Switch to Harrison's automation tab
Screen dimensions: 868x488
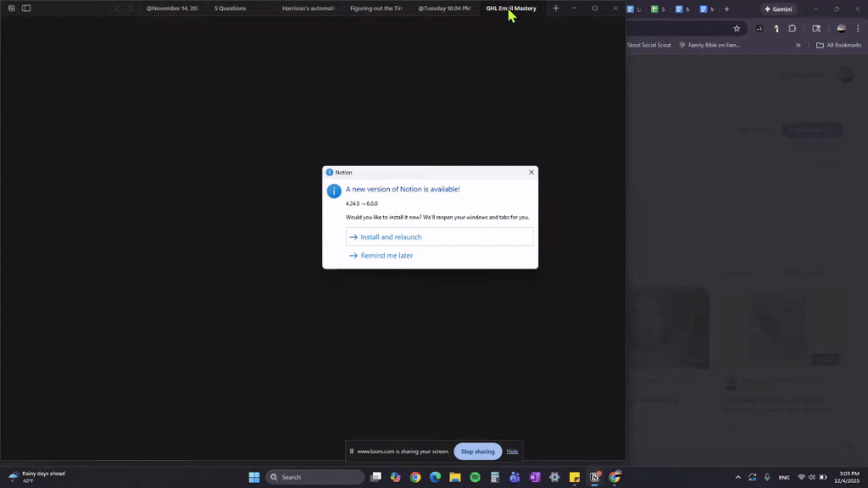(x=309, y=8)
